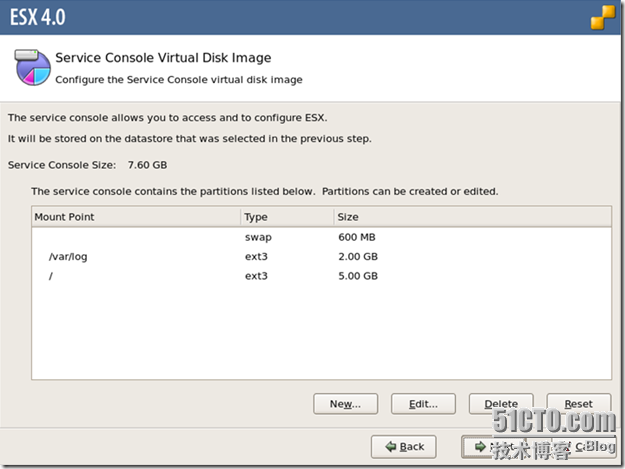625x469 pixels.
Task: Click the 600 MB size value
Action: coord(357,237)
